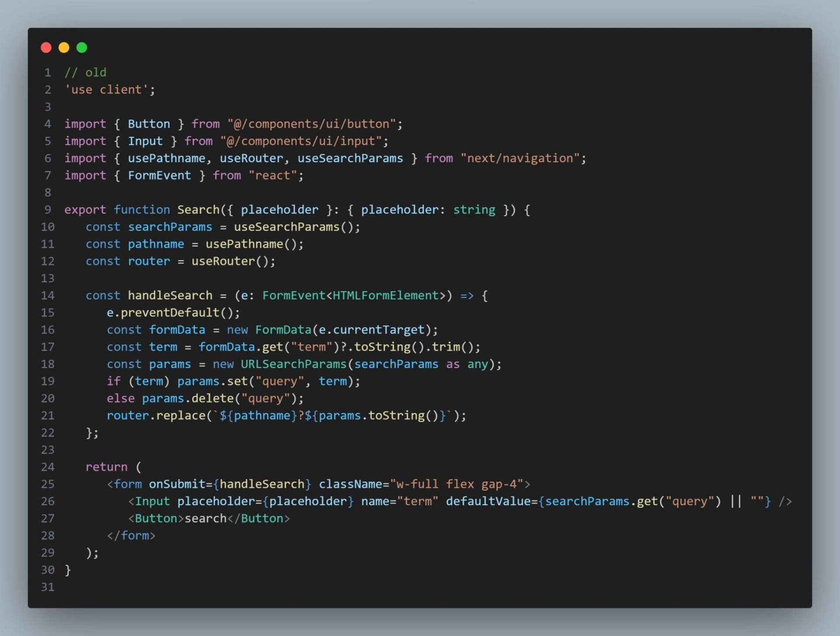Viewport: 840px width, 636px height.
Task: Click the name="term" value on line 26
Action: [x=417, y=501]
